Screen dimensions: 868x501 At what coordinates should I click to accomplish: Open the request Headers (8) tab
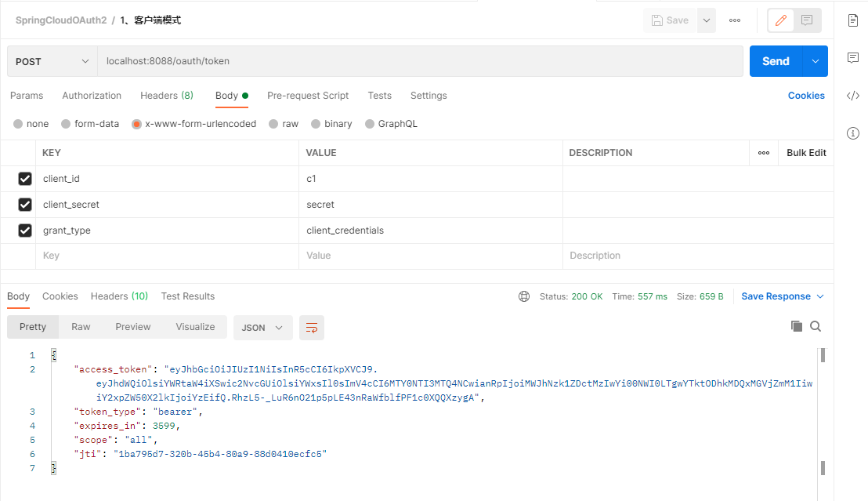(167, 96)
